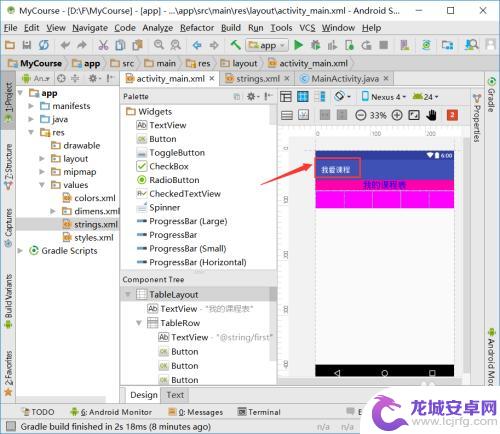Select colors.xml in project tree

(89, 198)
